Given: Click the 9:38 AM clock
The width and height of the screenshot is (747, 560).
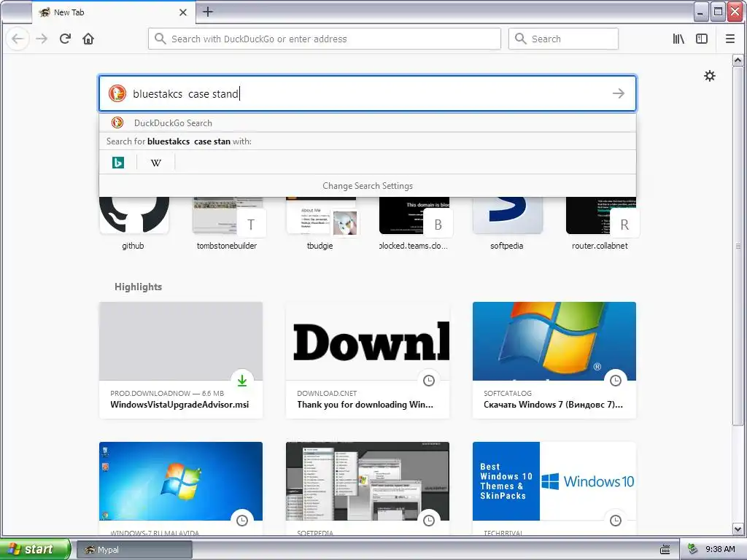Looking at the screenshot, I should click(720, 549).
